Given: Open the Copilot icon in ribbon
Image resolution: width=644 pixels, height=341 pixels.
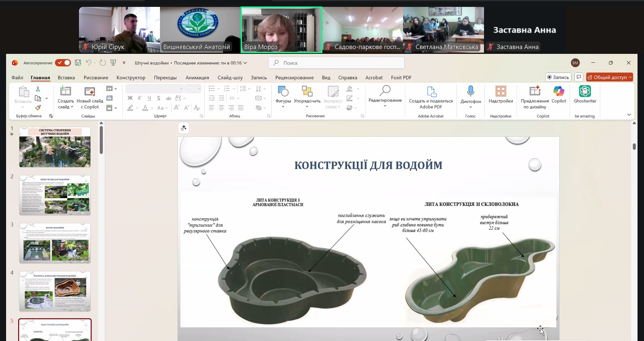Looking at the screenshot, I should click(559, 91).
